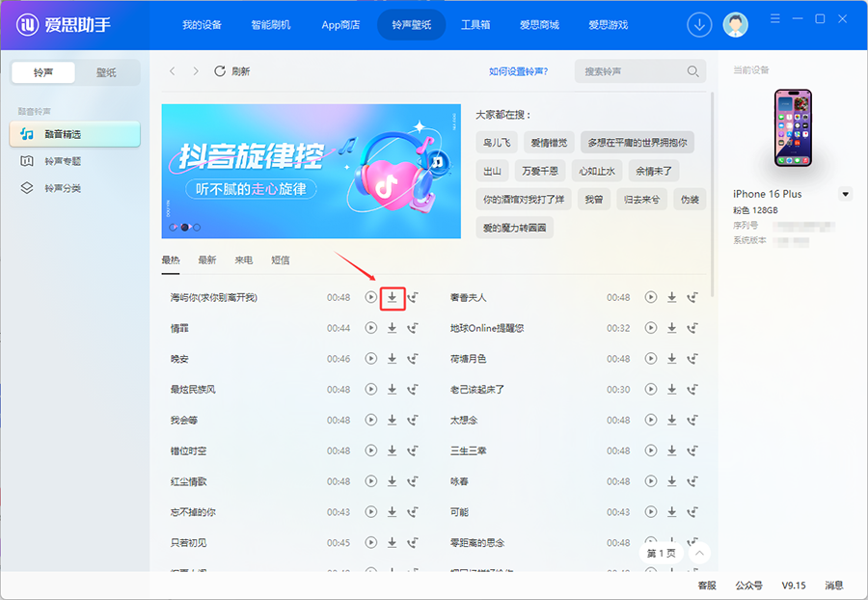The image size is (868, 600).
Task: Set 海屿你(求你别离开我) as phone ringtone
Action: pyautogui.click(x=413, y=297)
